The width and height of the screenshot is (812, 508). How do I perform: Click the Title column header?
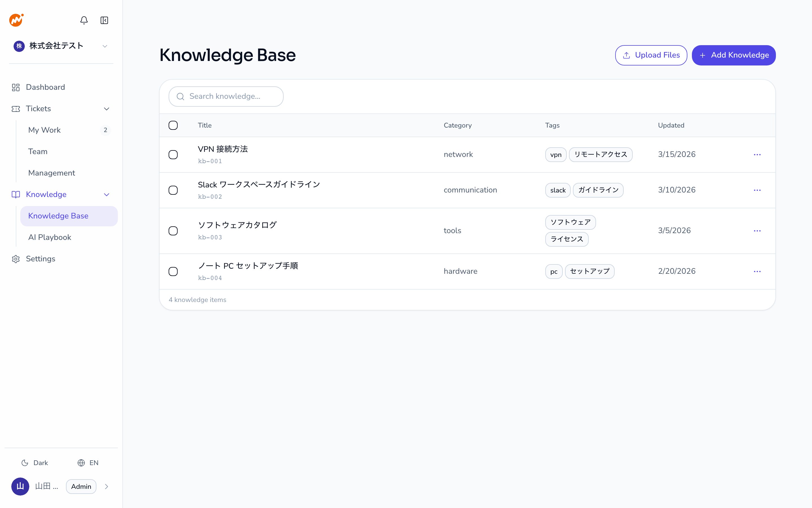205,125
